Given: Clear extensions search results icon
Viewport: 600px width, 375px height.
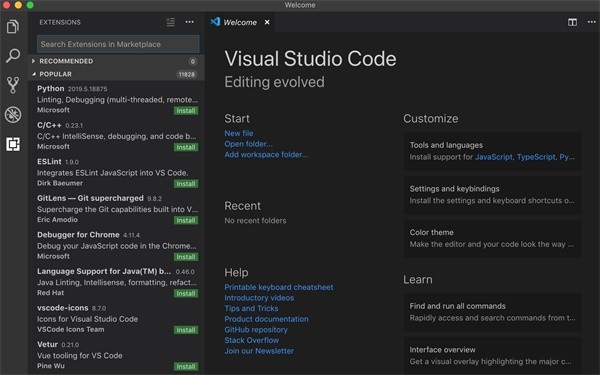Looking at the screenshot, I should tap(171, 22).
